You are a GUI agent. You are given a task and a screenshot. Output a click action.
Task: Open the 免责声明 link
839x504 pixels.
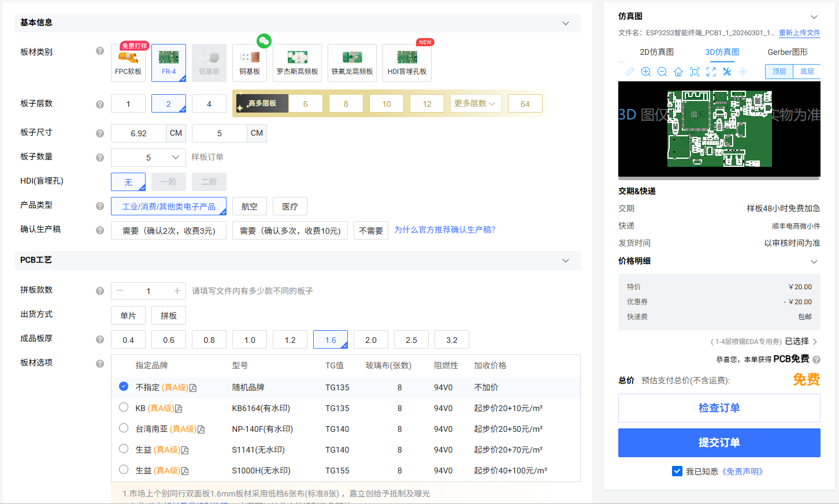click(743, 472)
